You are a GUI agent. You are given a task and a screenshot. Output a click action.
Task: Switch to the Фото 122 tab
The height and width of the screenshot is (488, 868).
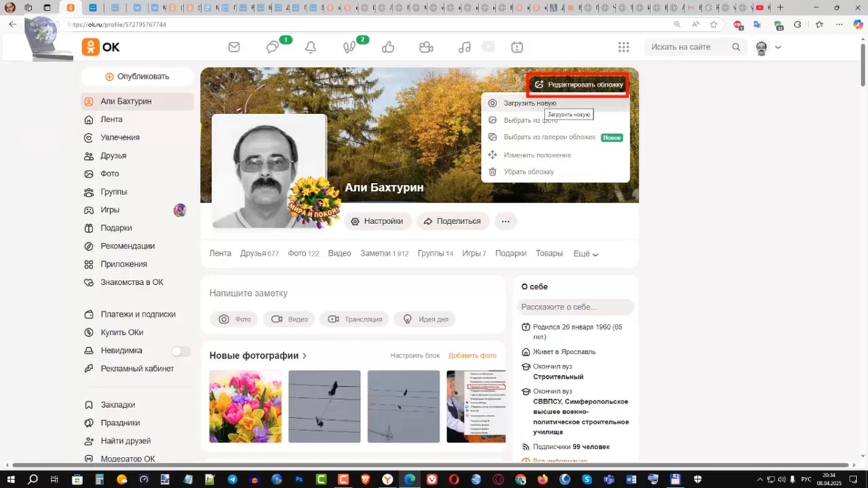(x=303, y=254)
